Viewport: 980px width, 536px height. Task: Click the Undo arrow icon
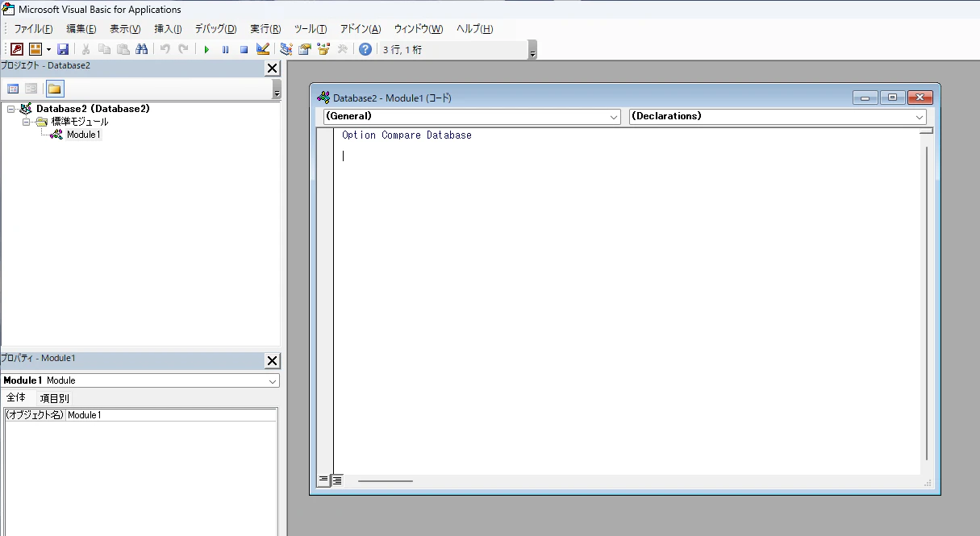tap(165, 49)
